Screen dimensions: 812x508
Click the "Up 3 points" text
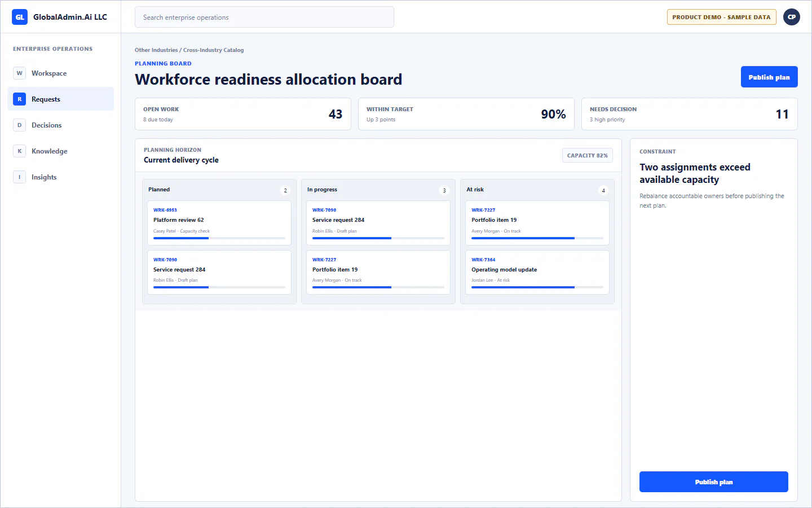point(381,120)
